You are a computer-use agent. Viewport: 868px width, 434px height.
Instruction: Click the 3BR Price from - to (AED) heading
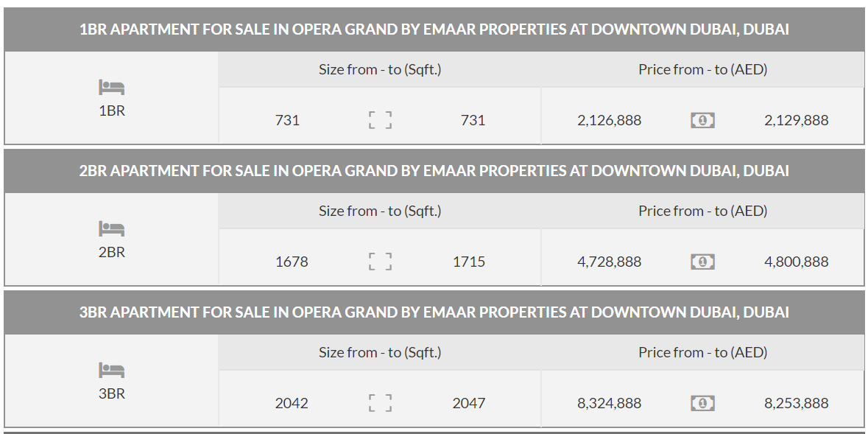click(702, 352)
